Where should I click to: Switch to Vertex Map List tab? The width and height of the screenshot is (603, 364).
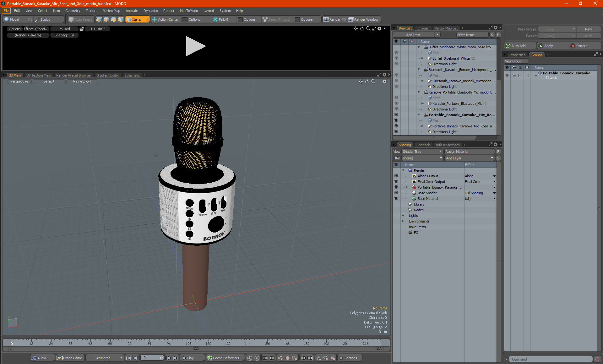(x=446, y=28)
